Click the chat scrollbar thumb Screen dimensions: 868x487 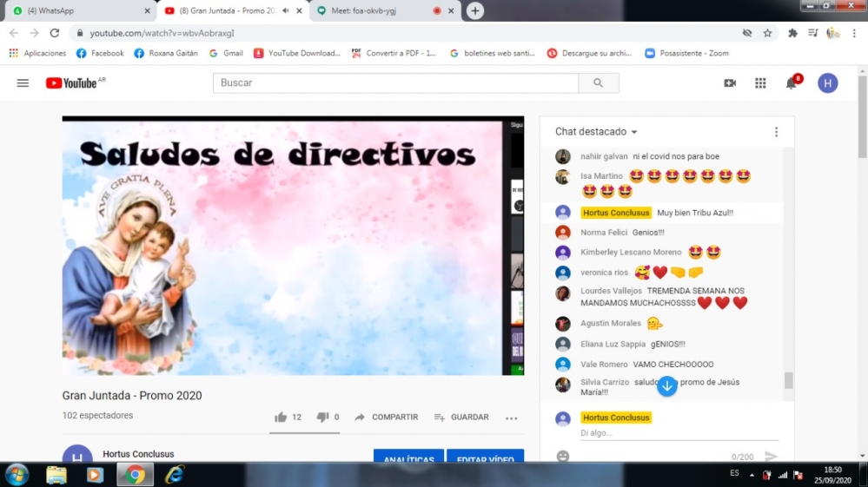pyautogui.click(x=789, y=380)
